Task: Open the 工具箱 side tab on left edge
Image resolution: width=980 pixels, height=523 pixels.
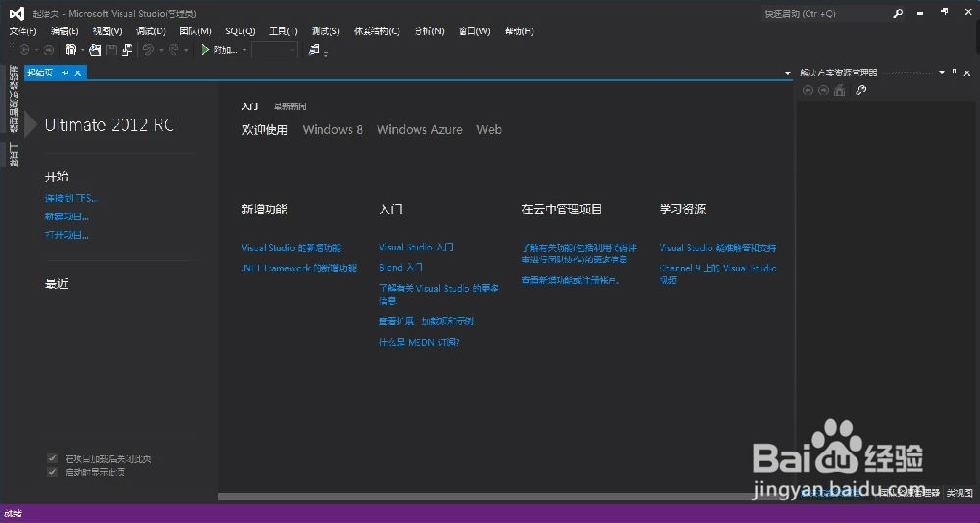Action: click(x=13, y=155)
